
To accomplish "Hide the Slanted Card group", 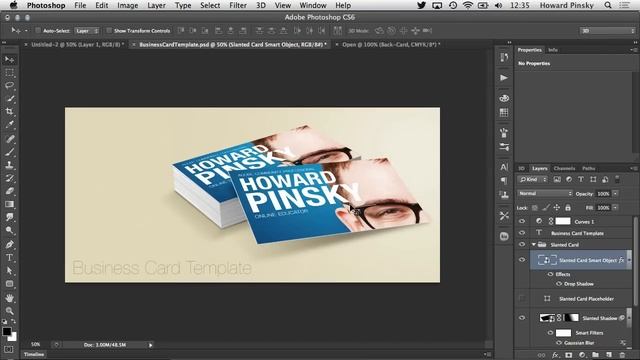I will click(522, 244).
